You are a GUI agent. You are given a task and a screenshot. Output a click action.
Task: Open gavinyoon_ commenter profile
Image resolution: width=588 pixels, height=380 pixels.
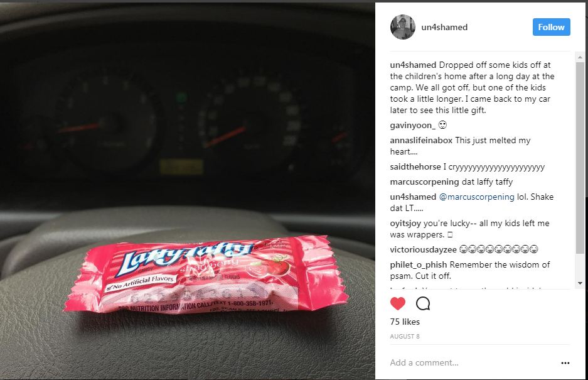click(412, 126)
